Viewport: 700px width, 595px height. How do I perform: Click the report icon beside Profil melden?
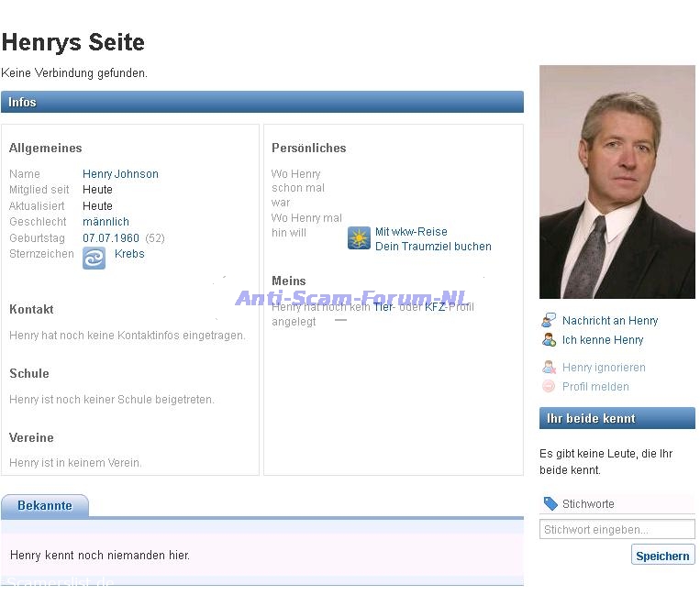coord(549,386)
